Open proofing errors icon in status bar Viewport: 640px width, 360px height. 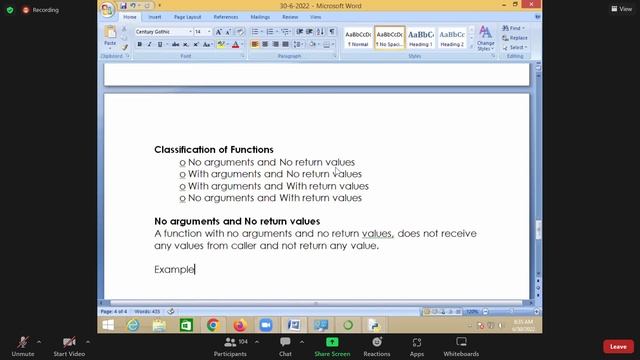(171, 311)
